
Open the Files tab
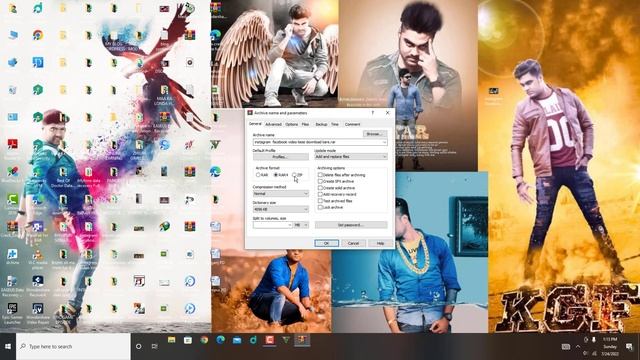(305, 124)
